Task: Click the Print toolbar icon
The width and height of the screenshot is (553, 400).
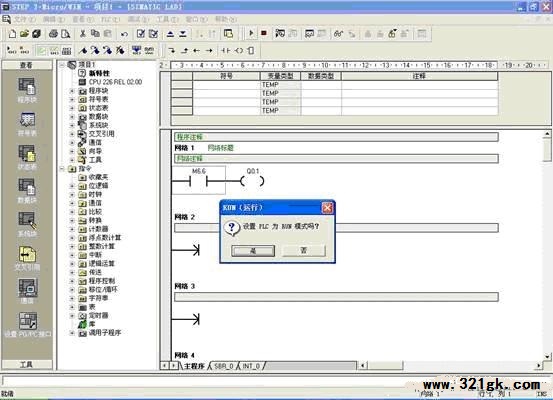Action: 53,34
